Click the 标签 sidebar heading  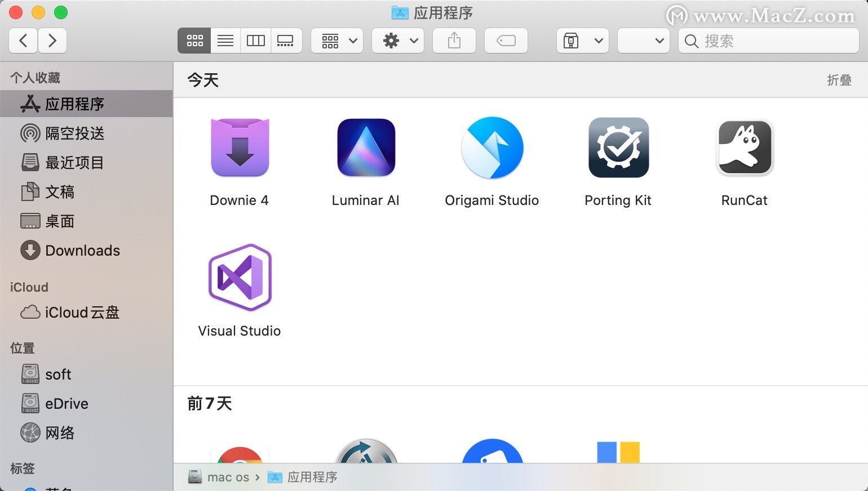23,468
